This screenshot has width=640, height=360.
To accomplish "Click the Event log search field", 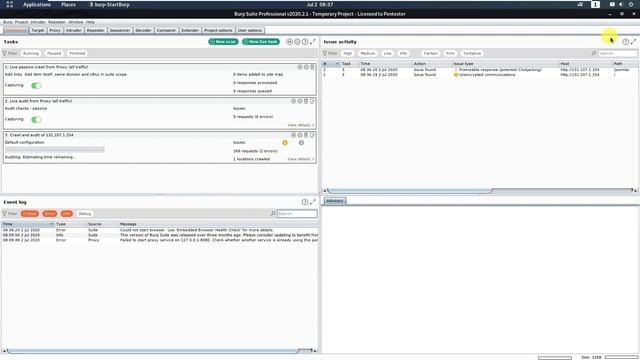I will 297,213.
